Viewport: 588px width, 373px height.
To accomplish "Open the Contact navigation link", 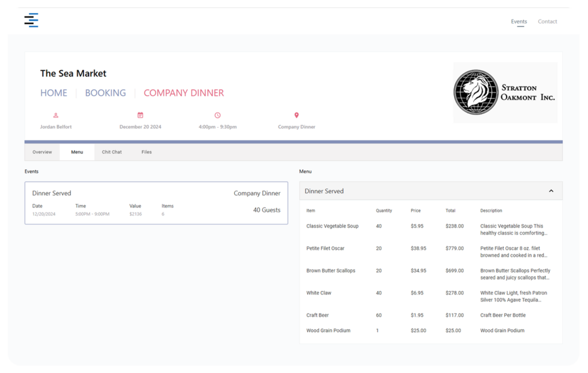I will tap(547, 21).
